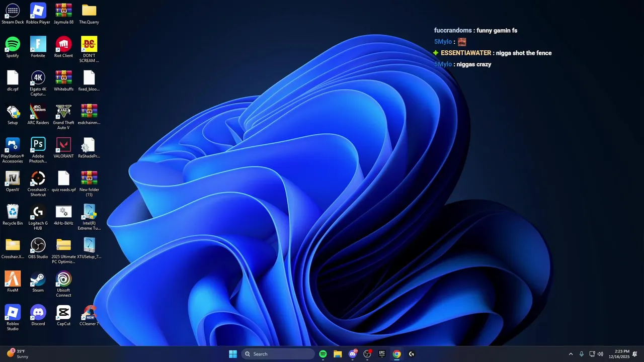Select the OpenIV desktop icon
The height and width of the screenshot is (362, 644).
pos(13,182)
